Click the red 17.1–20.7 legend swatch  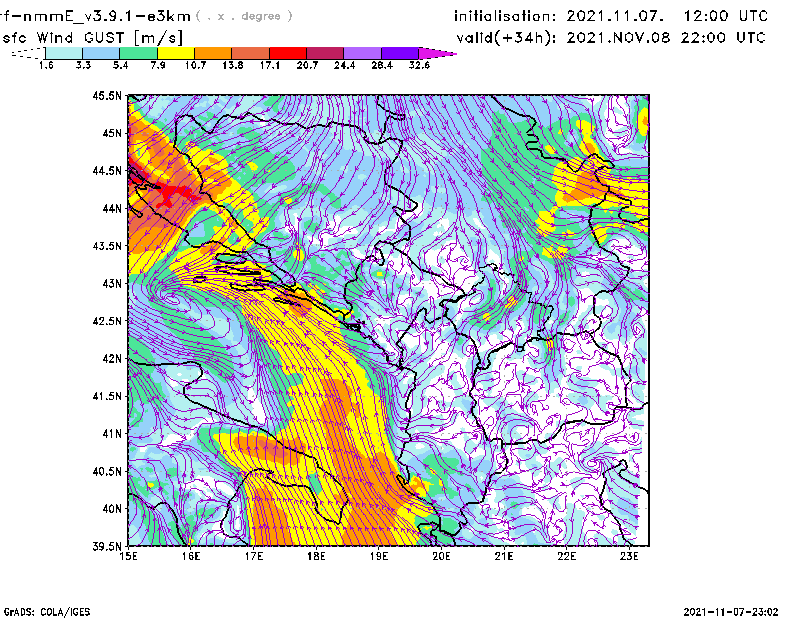(x=288, y=53)
